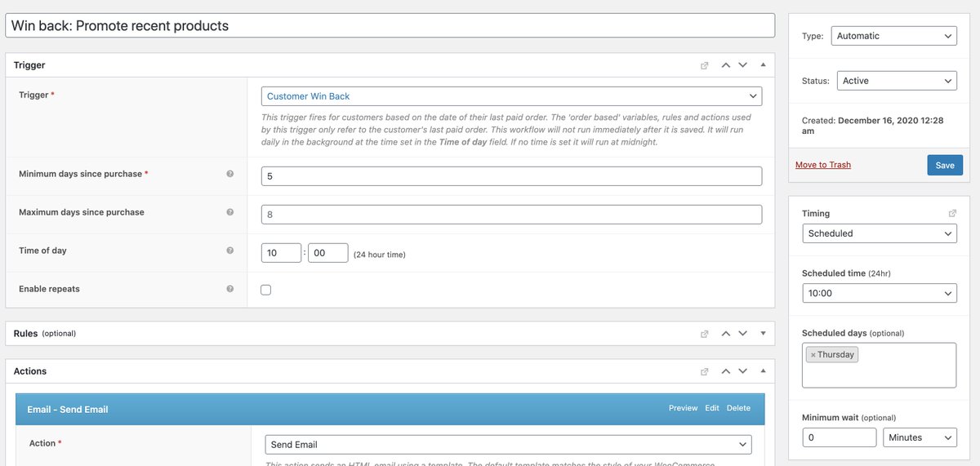Open the Status dropdown set to Active

coord(896,81)
